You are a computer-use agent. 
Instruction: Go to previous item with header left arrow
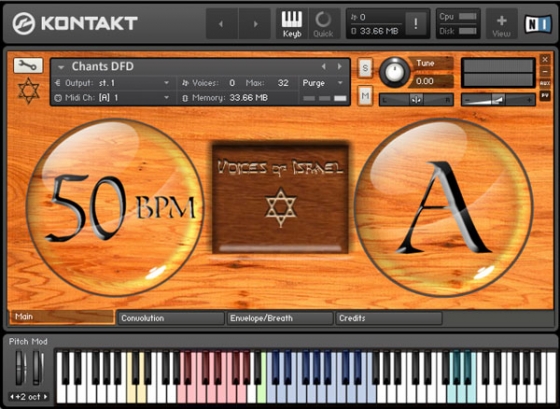(221, 24)
